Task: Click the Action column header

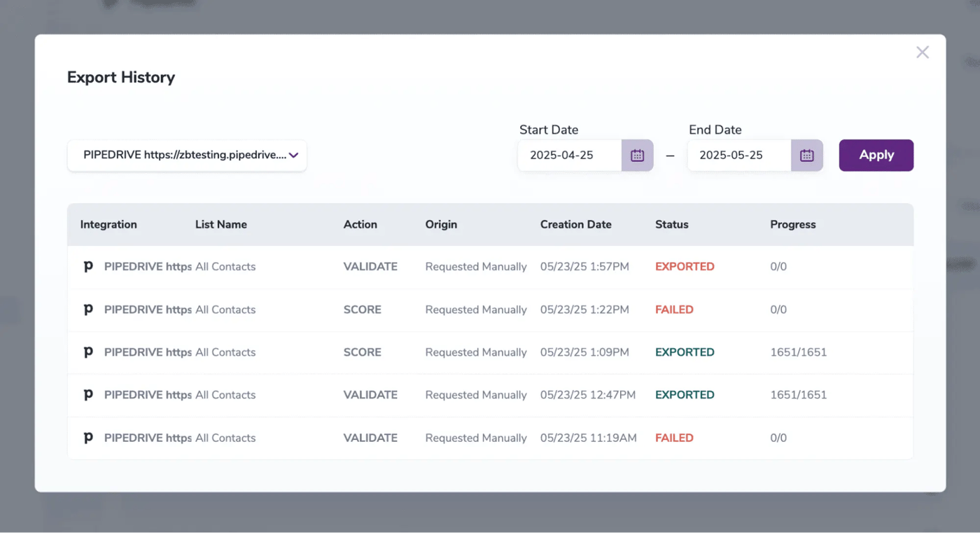Action: (360, 225)
